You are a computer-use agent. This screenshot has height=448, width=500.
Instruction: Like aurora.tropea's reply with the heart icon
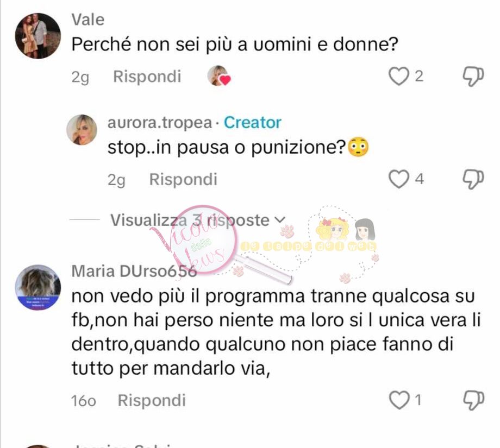click(x=398, y=179)
